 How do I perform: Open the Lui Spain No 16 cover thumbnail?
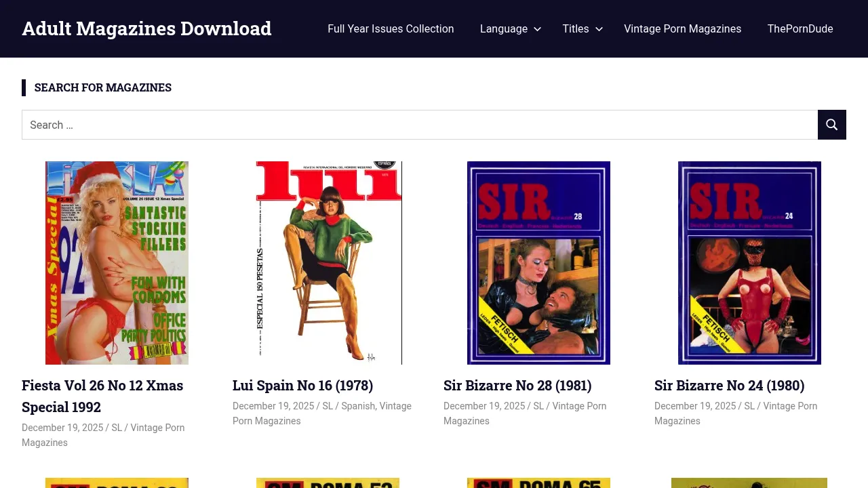click(x=328, y=263)
